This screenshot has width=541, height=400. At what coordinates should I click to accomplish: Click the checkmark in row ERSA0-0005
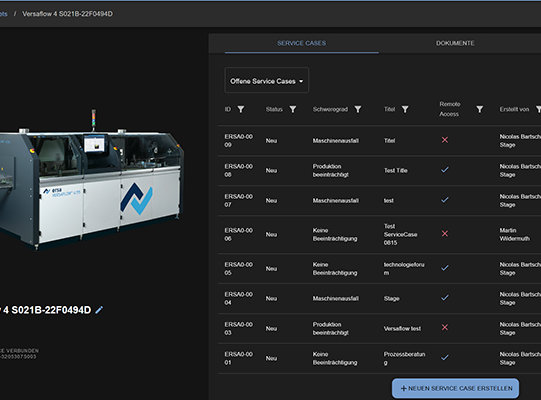[445, 268]
